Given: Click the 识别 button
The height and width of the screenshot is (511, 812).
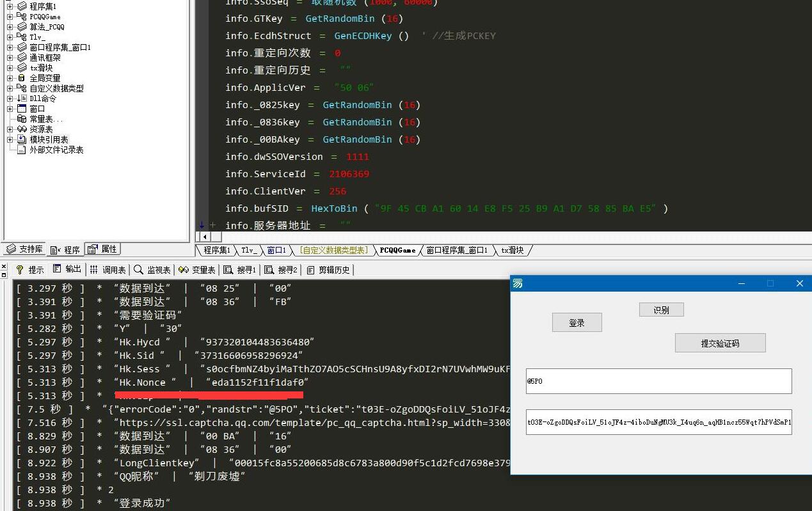Looking at the screenshot, I should point(661,310).
